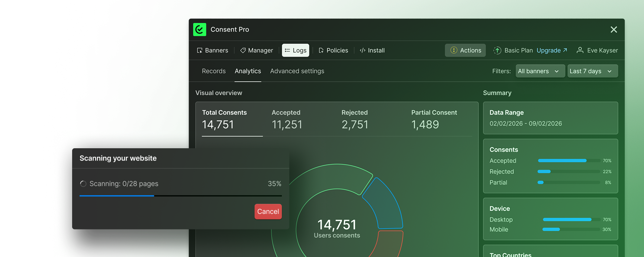Go to the Policies section

click(x=334, y=50)
